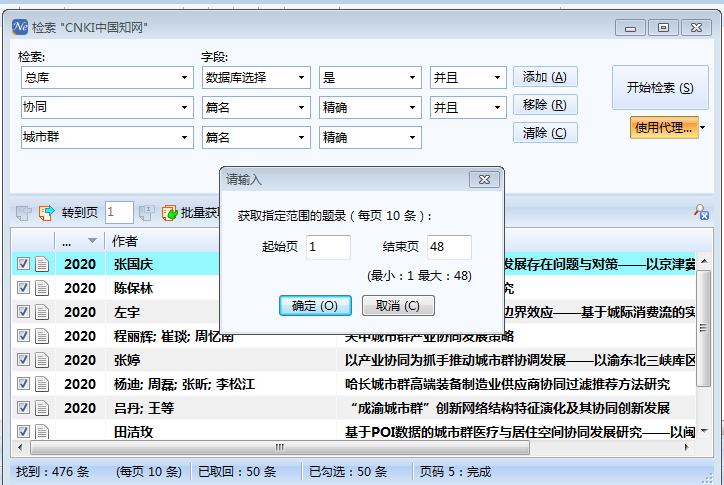The height and width of the screenshot is (485, 724).
Task: Click the previous page arrow icon
Action: pyautogui.click(x=23, y=213)
